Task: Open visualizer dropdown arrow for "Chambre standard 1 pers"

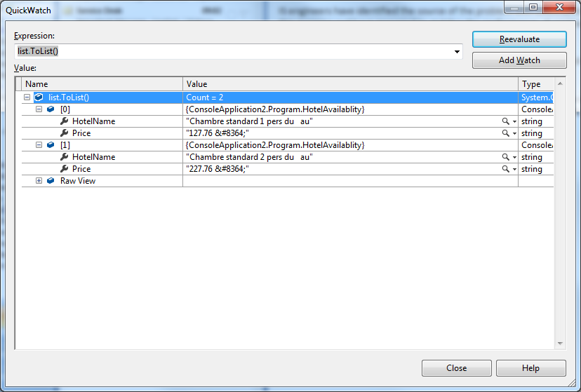Action: click(x=514, y=121)
